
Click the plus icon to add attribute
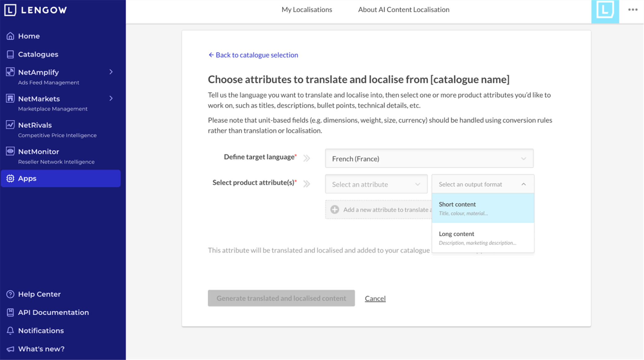tap(335, 209)
